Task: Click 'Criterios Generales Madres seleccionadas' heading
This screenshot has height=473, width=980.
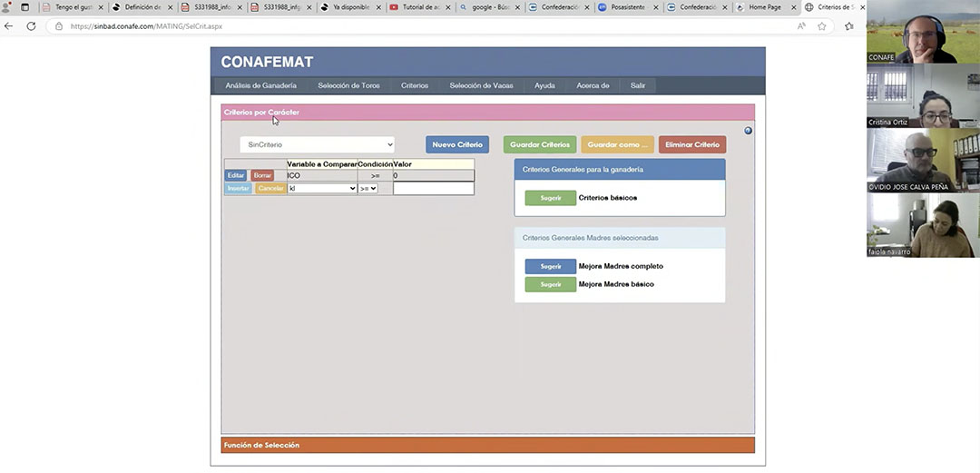Action: click(590, 238)
